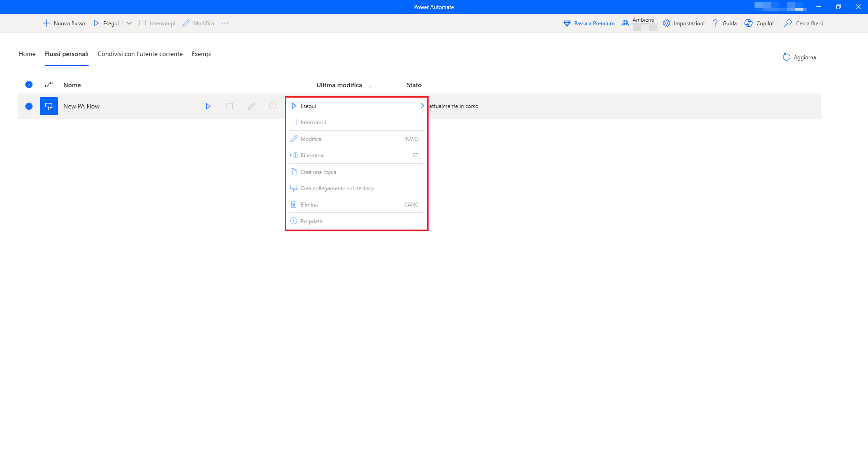Open Impostazioni settings

[x=684, y=23]
